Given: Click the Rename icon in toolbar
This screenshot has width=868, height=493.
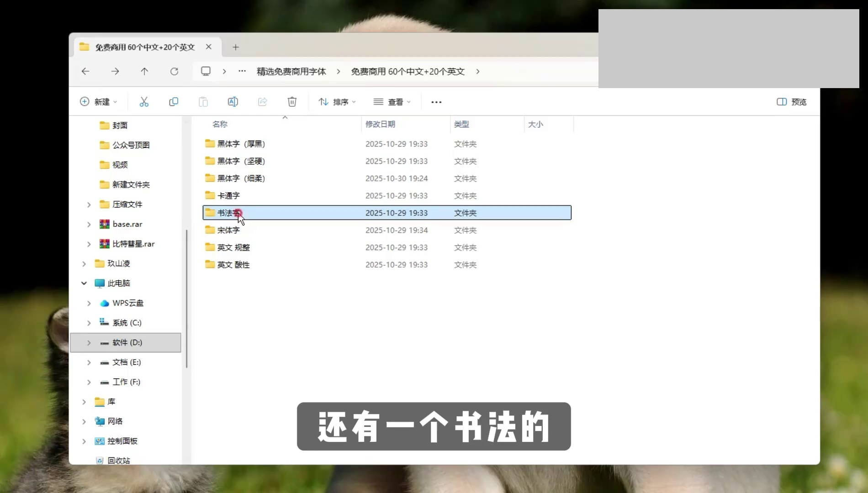Looking at the screenshot, I should 233,102.
